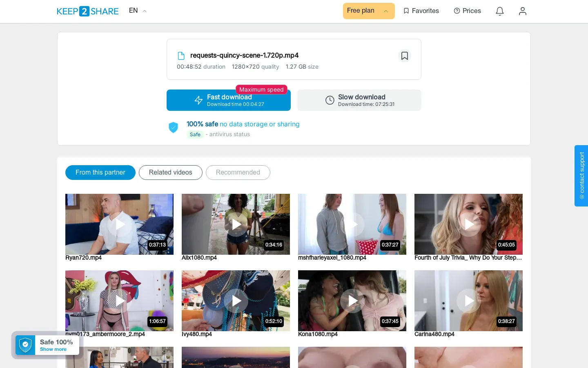This screenshot has width=588, height=368.
Task: Start the Slow download
Action: click(359, 100)
